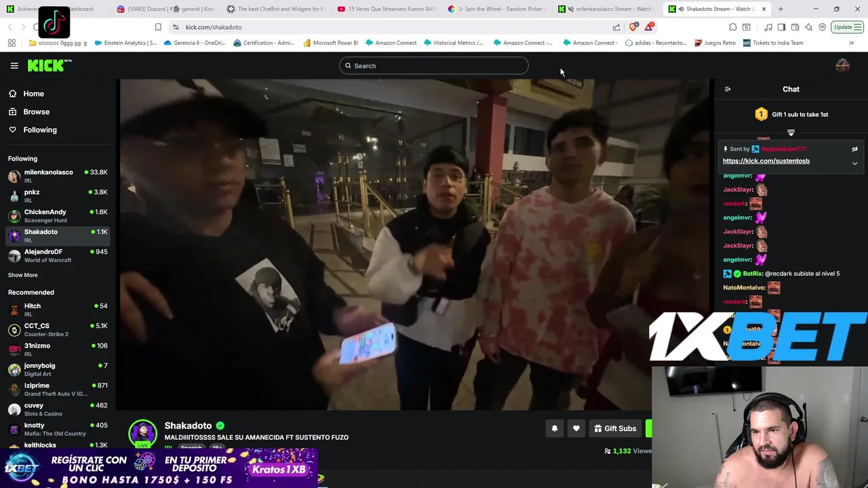The width and height of the screenshot is (868, 488).
Task: Open the ChickenAndy Scavenger Hunt stream
Action: click(x=58, y=216)
